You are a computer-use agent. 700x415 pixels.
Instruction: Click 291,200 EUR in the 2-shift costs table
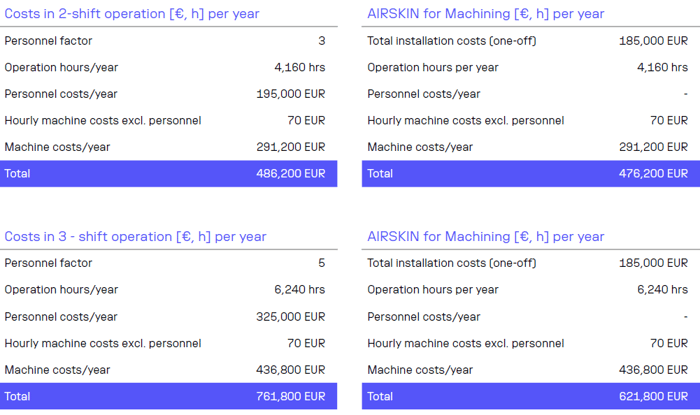(290, 147)
